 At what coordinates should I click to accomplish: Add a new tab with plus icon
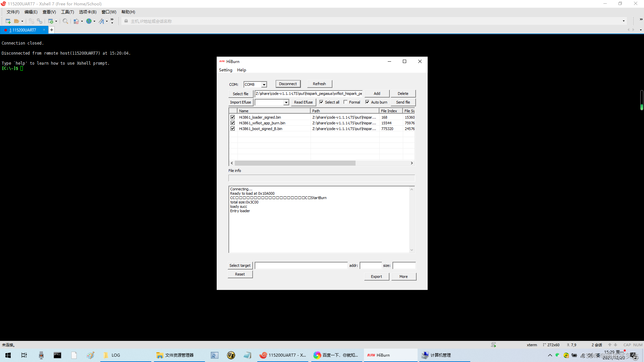tap(52, 30)
